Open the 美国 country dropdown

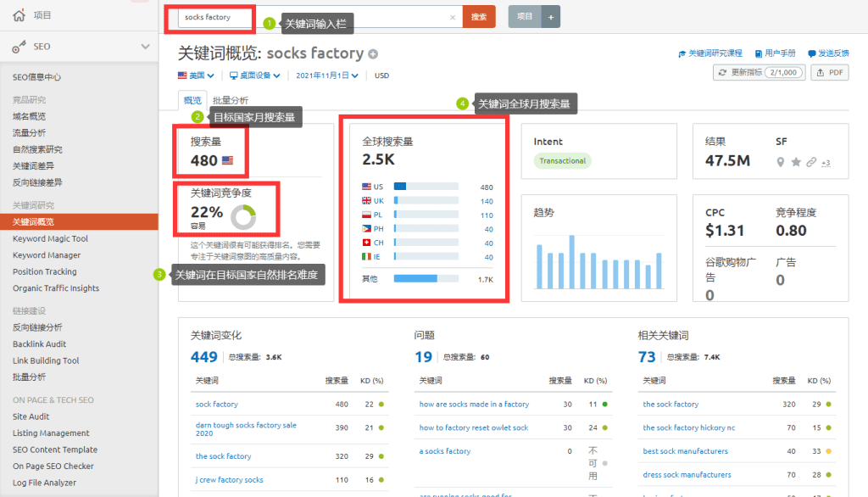(x=196, y=75)
